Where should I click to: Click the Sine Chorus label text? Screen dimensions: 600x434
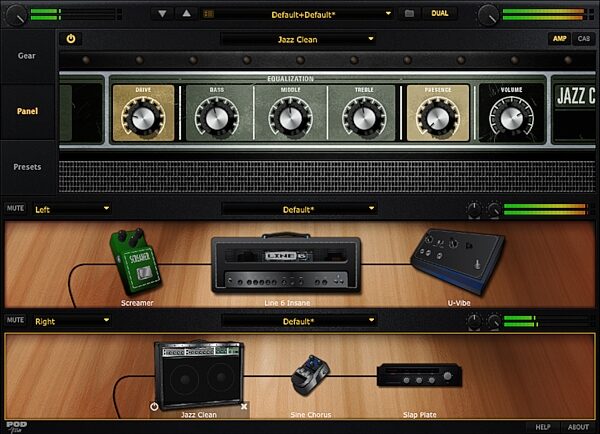tap(310, 414)
